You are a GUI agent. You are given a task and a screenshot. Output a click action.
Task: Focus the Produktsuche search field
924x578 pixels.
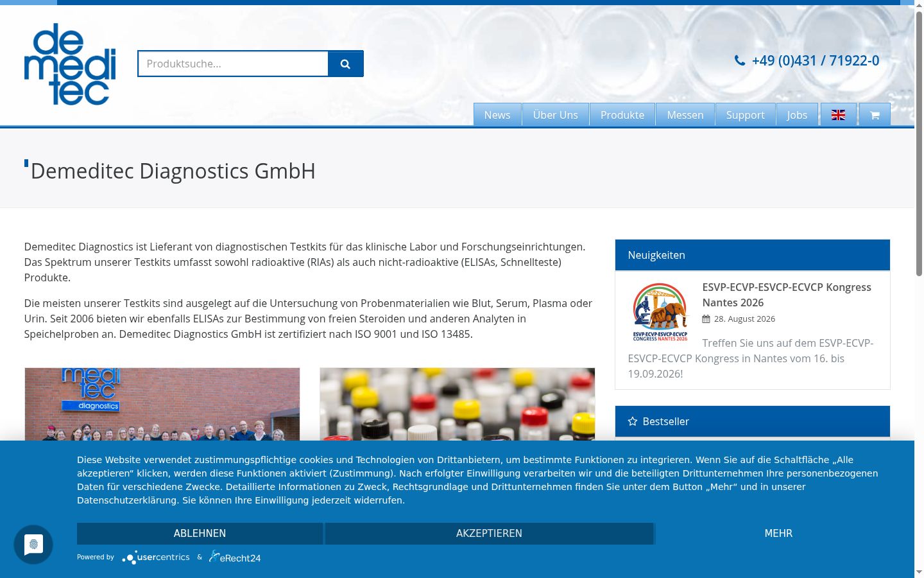point(233,64)
